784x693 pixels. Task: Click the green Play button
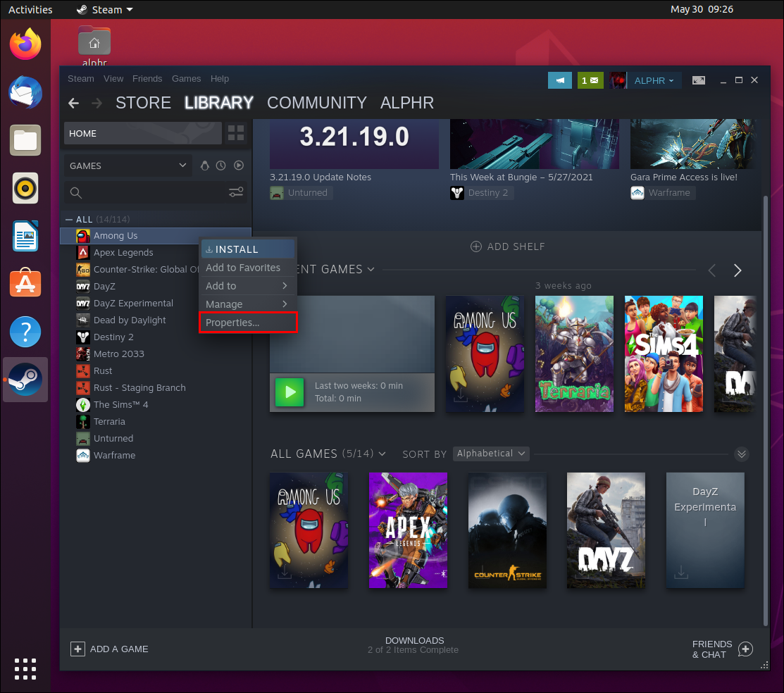[290, 392]
